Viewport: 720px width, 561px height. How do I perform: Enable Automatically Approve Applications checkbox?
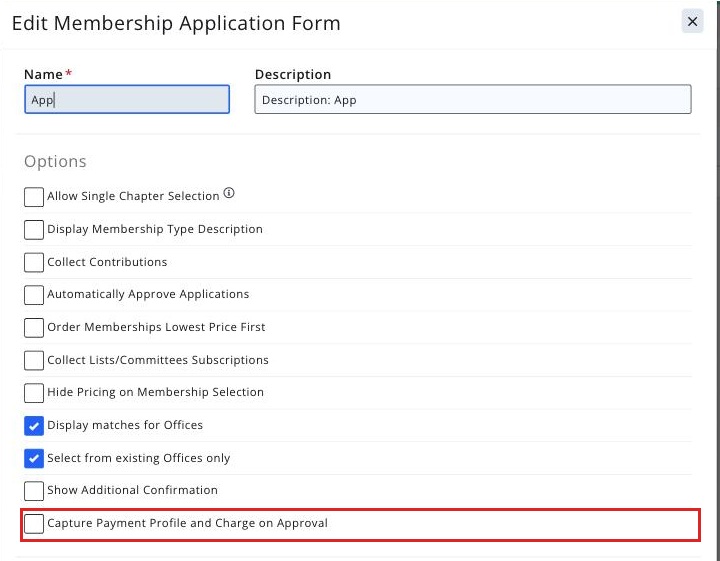pyautogui.click(x=34, y=295)
